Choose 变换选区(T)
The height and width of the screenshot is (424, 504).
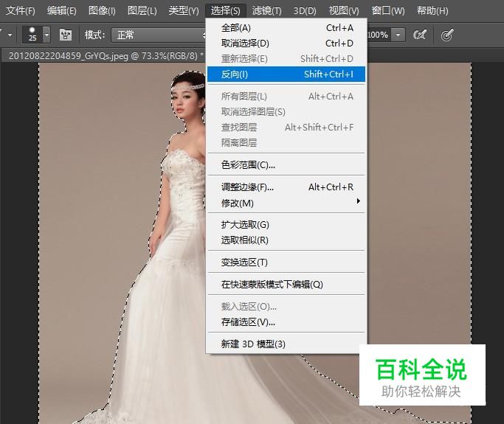(x=286, y=262)
